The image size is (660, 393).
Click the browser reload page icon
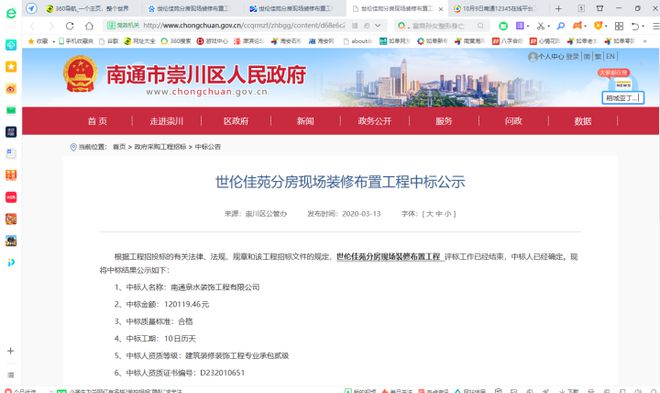pos(70,26)
